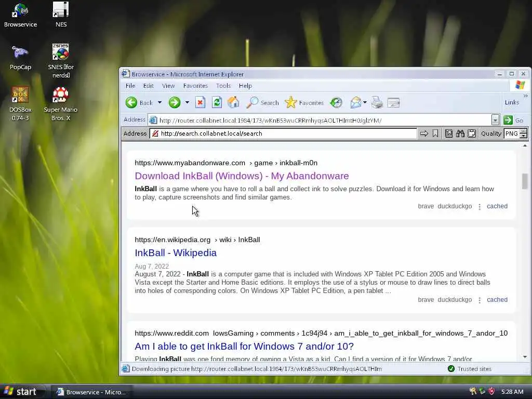Click the Browservice binoculars find icon

click(460, 134)
